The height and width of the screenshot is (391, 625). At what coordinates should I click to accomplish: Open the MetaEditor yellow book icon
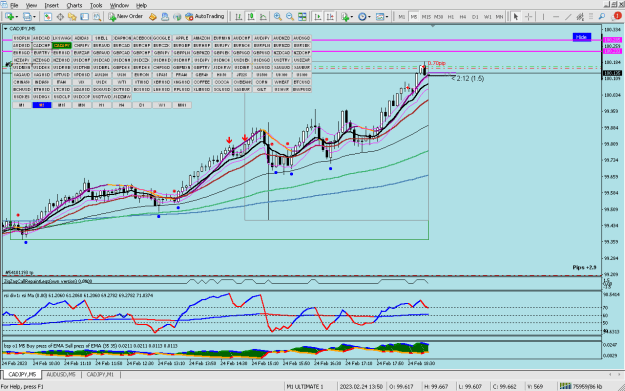(153, 17)
